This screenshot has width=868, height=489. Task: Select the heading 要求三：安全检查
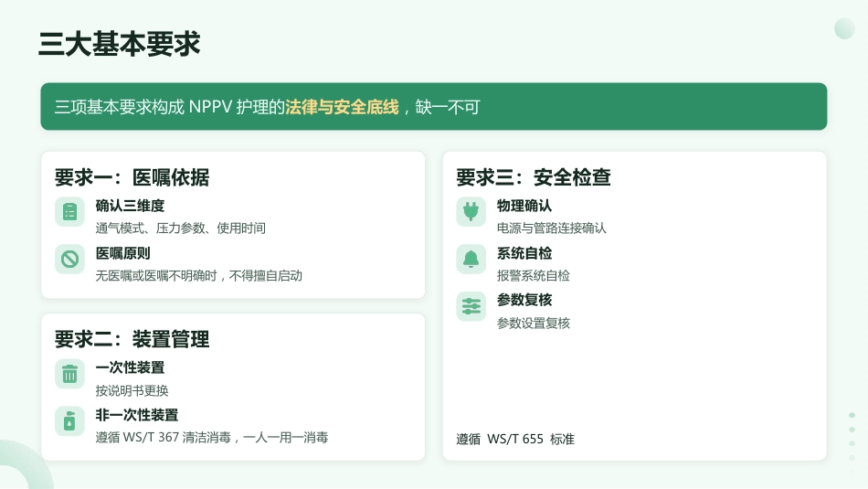coord(533,177)
